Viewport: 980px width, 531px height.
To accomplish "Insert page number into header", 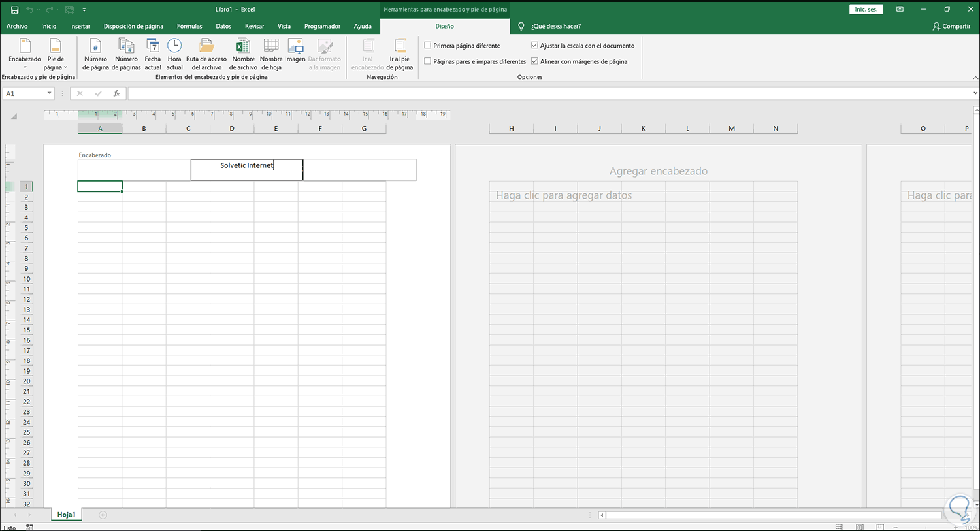I will [x=95, y=54].
